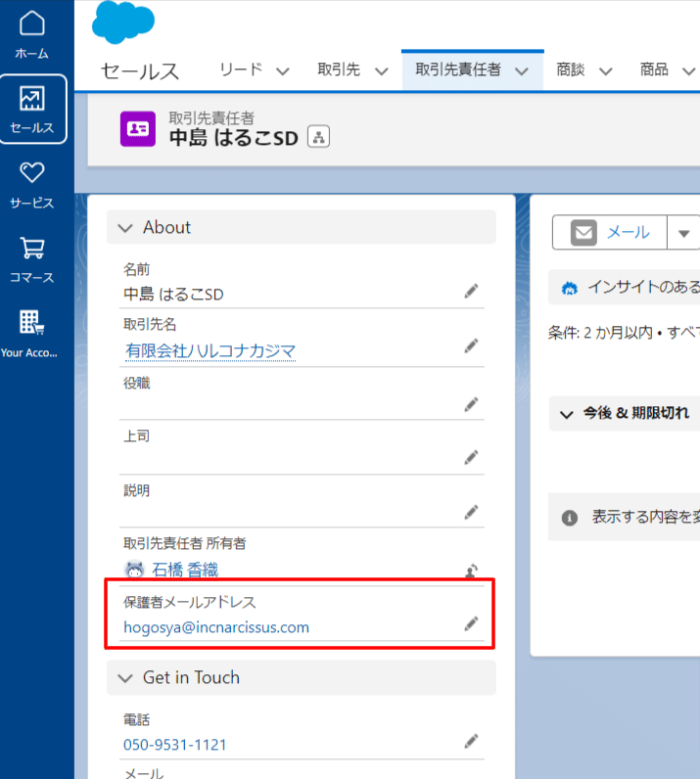The image size is (700, 779).
Task: Click the hogosya@incnarcissus.com email link
Action: tap(216, 627)
